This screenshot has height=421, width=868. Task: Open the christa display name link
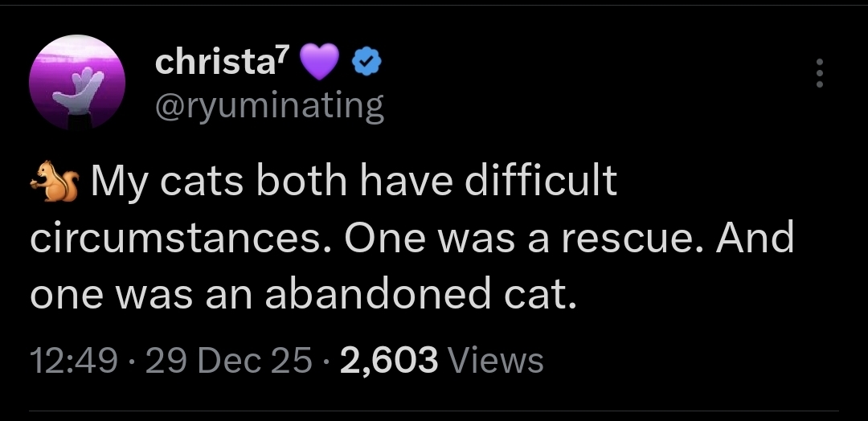click(x=215, y=63)
